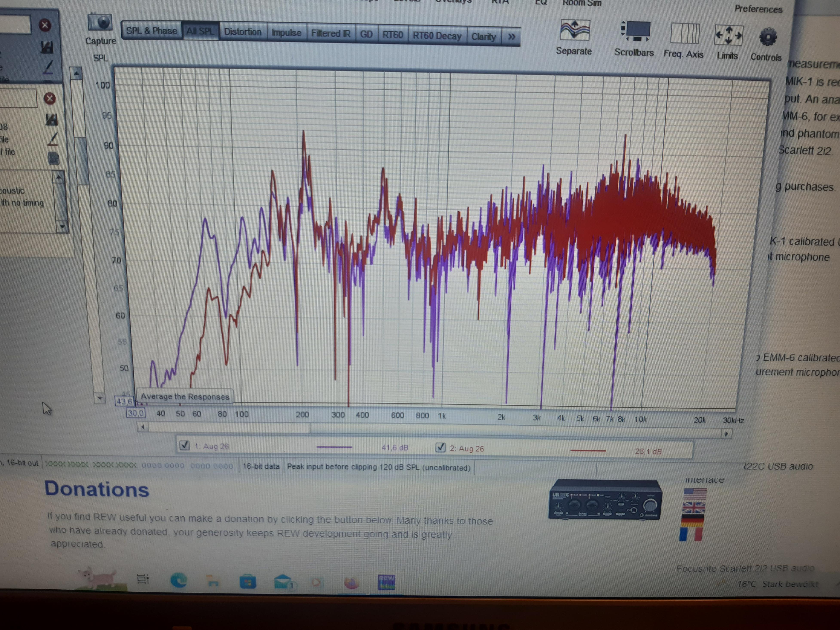This screenshot has width=840, height=630.
Task: Uncheck trace 2: Aug 26 checkbox
Action: 440,447
